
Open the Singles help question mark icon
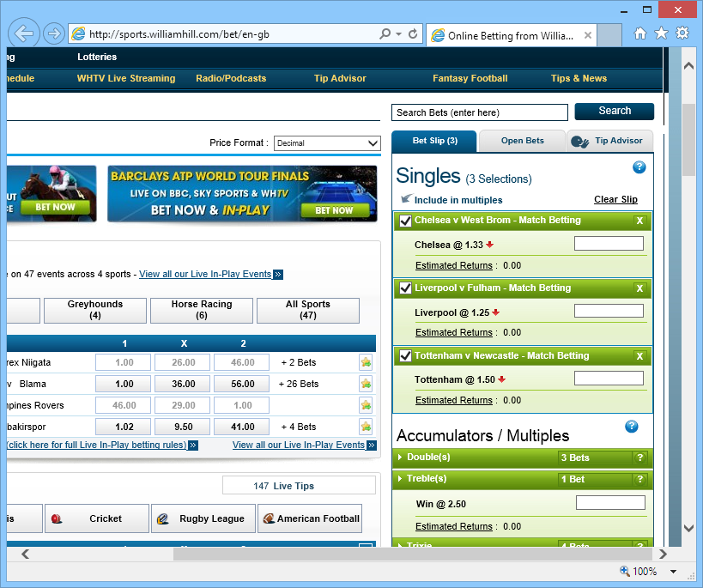[639, 167]
